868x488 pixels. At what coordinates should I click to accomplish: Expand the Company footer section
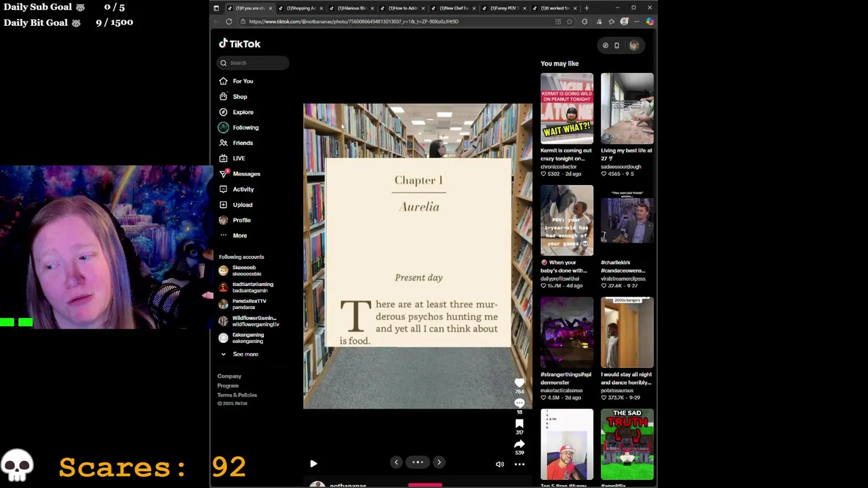tap(229, 376)
